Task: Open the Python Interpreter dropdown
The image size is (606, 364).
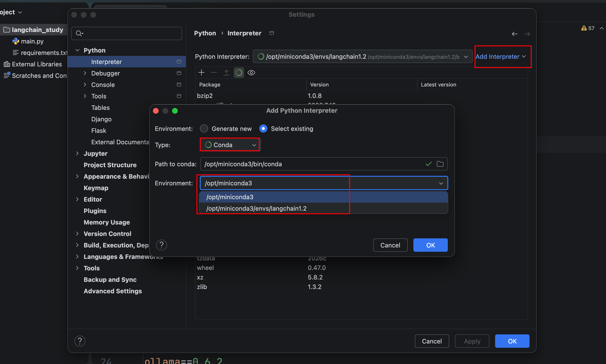Action: (363, 57)
